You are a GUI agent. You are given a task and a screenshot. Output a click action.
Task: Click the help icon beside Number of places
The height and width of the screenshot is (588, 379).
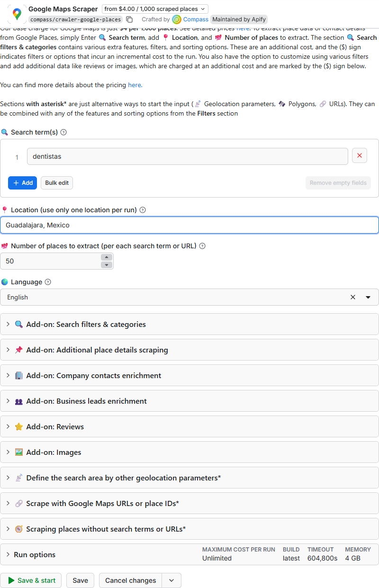[x=202, y=246]
